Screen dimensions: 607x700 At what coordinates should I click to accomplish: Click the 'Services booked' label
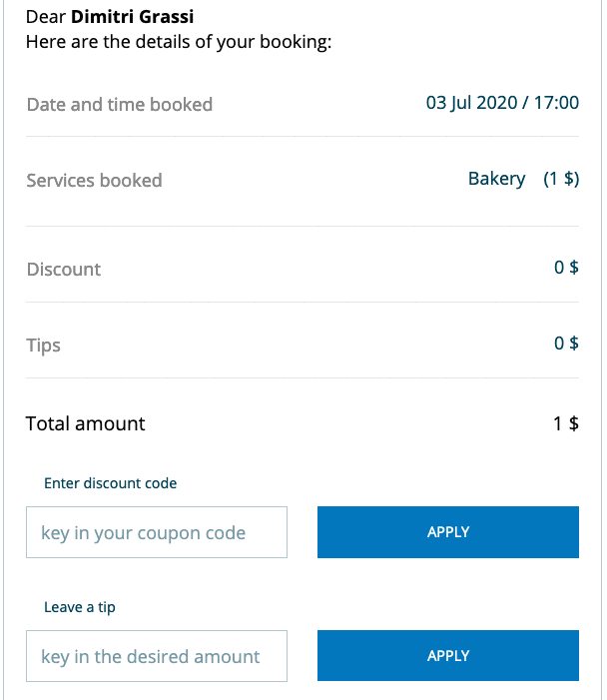pyautogui.click(x=94, y=181)
